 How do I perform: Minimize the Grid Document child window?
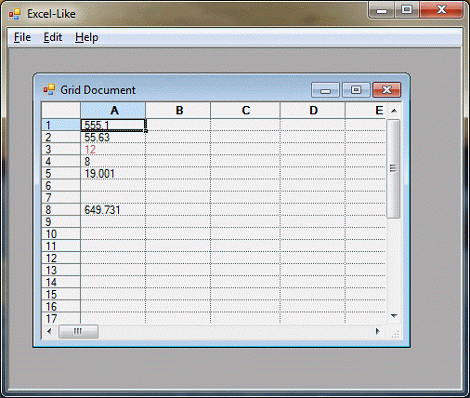click(325, 90)
